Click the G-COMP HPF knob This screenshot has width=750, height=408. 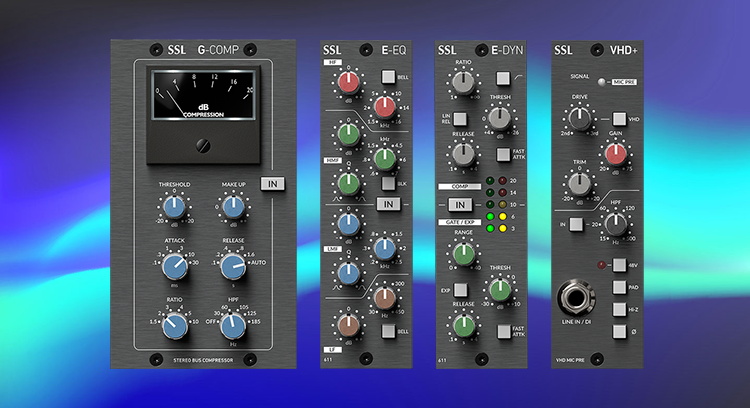click(x=233, y=326)
